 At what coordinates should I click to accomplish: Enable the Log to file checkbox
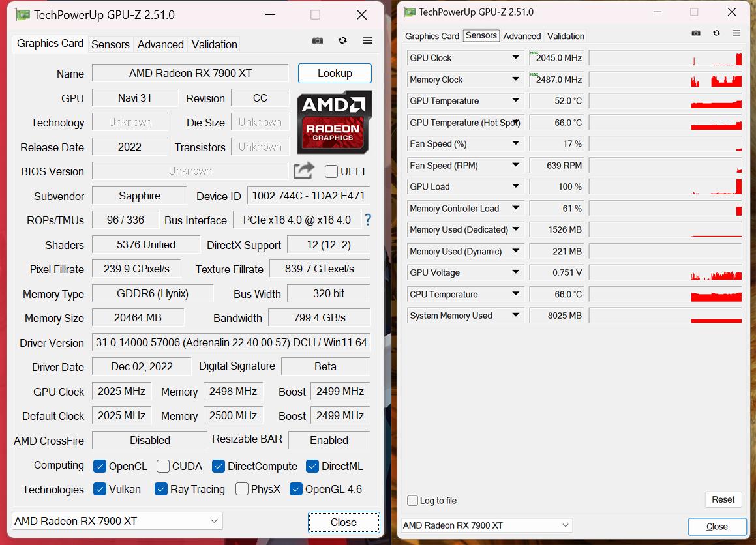[413, 500]
